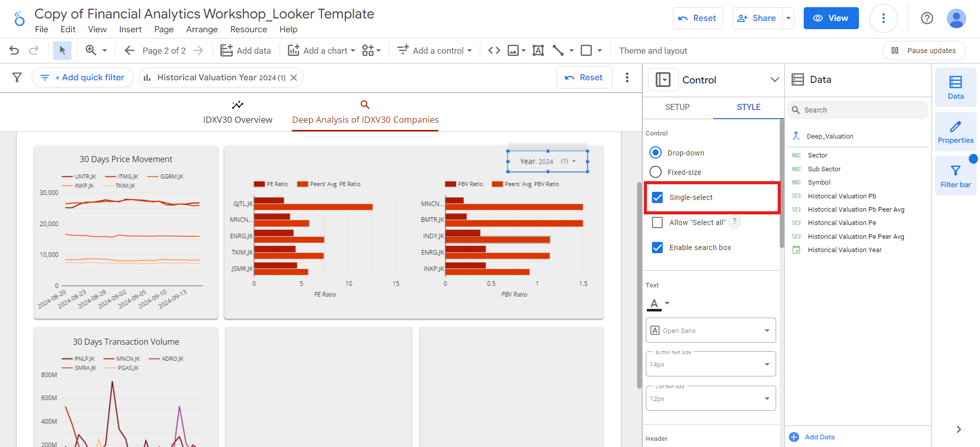This screenshot has height=447, width=980.
Task: Remove the Historical Valuation Year filter chip
Action: 294,78
